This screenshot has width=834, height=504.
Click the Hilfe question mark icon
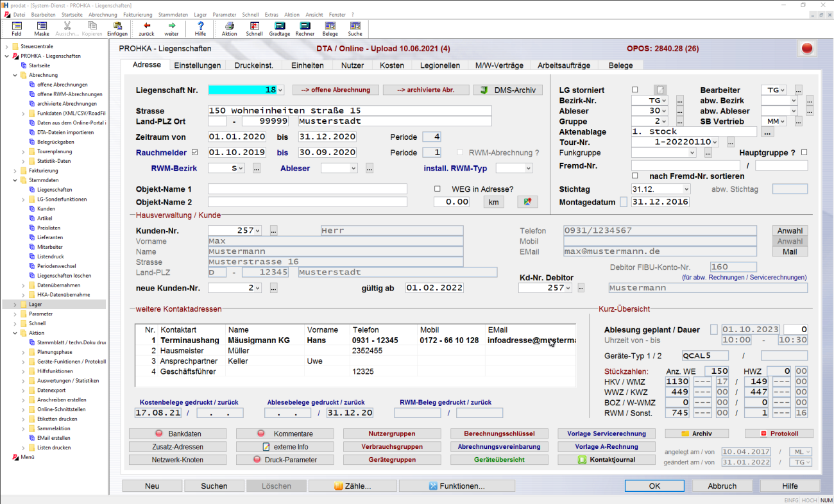point(200,29)
